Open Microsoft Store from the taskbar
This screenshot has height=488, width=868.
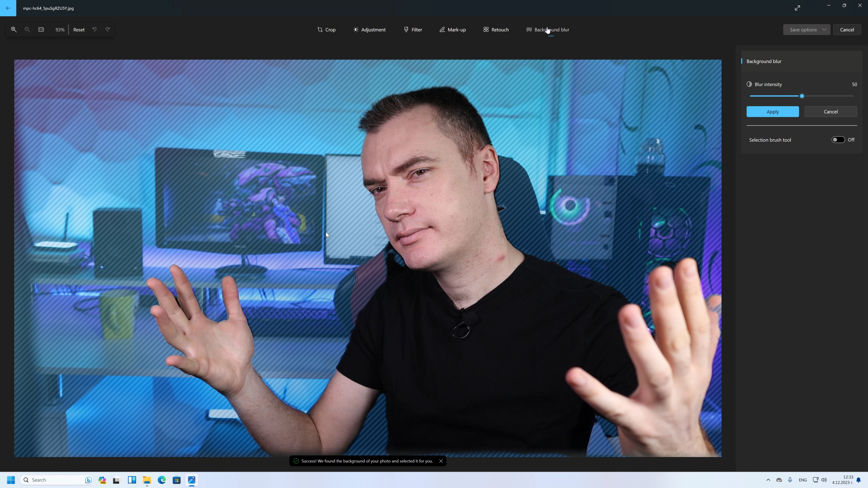pos(177,480)
